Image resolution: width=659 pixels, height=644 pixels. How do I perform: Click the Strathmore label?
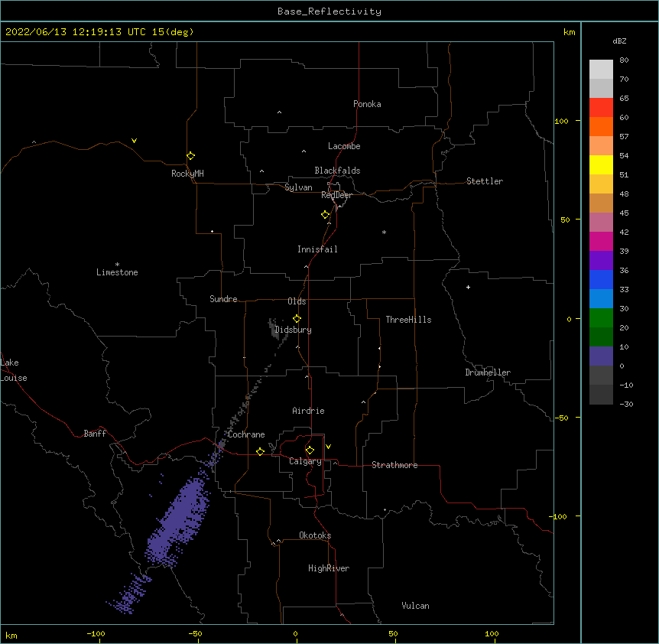(394, 465)
